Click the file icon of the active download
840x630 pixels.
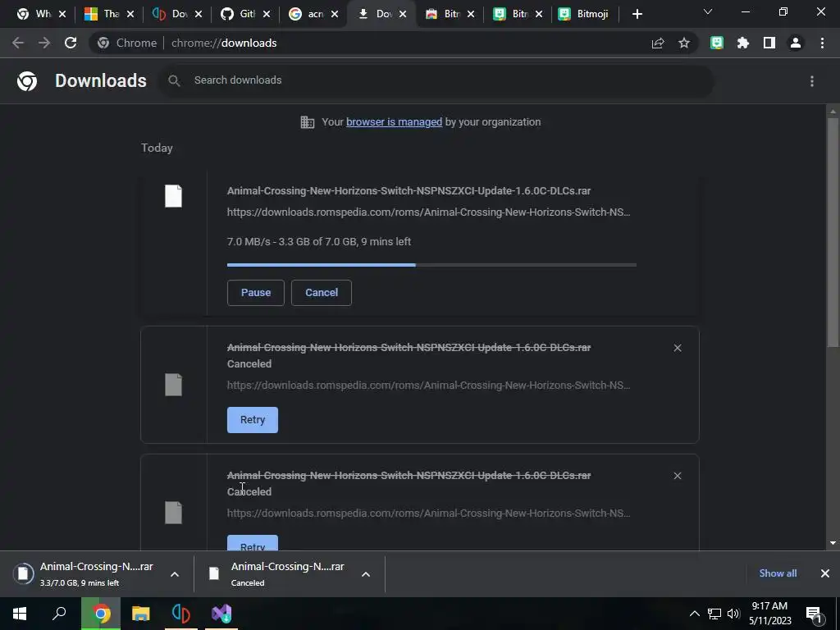coord(174,195)
